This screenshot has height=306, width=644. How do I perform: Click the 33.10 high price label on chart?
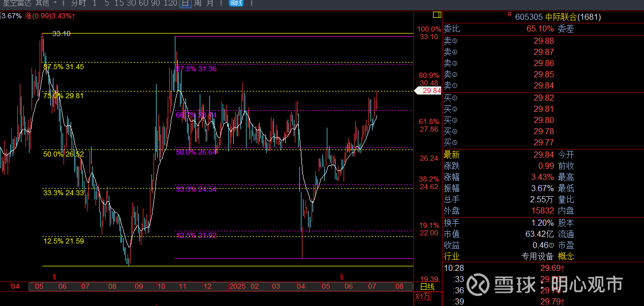[x=61, y=34]
